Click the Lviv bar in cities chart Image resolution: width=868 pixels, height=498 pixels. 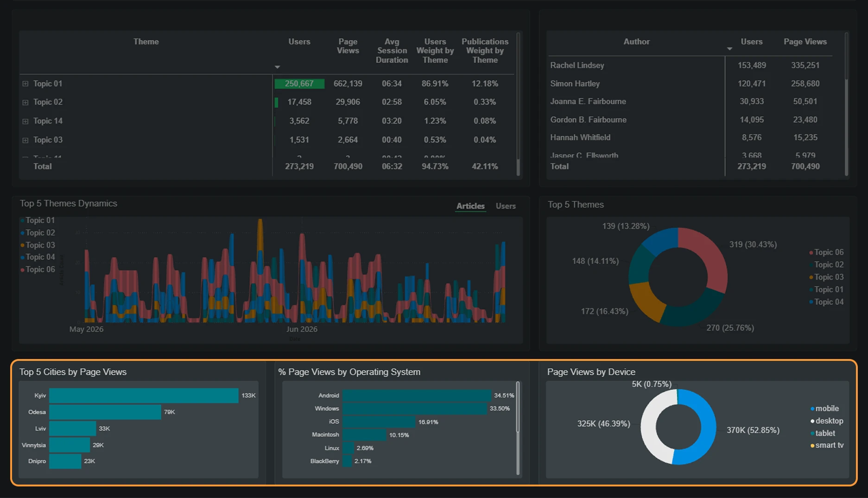[x=73, y=429]
